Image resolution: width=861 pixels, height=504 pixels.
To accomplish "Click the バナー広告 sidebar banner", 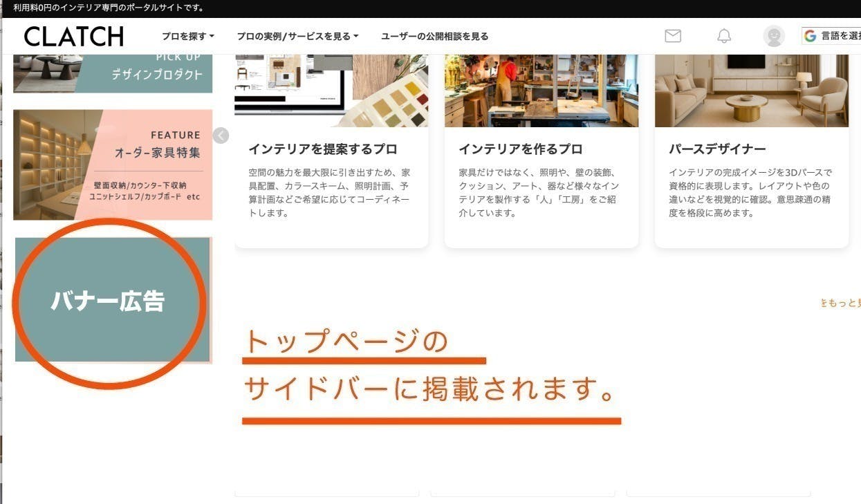I will pyautogui.click(x=113, y=301).
